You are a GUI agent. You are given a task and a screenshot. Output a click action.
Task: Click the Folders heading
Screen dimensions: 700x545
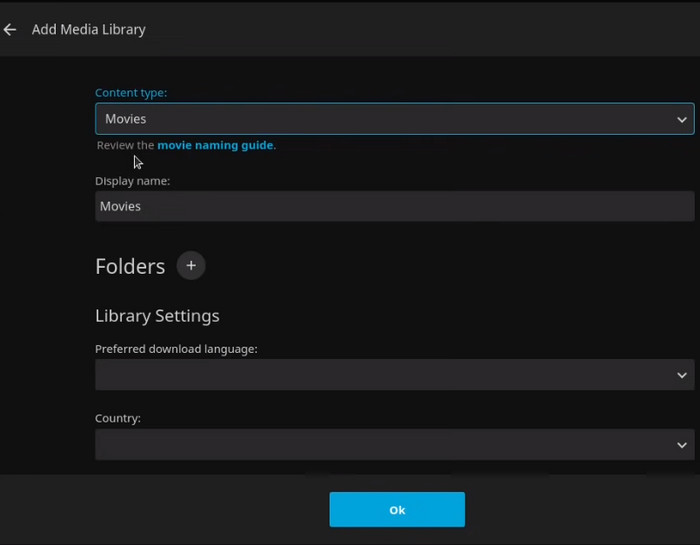pyautogui.click(x=130, y=266)
